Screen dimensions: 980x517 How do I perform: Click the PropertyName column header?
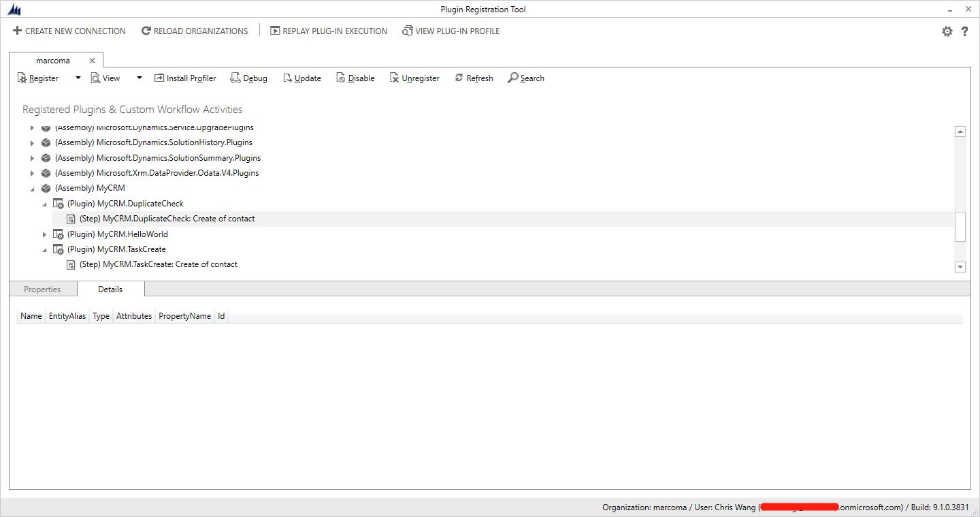coord(184,316)
